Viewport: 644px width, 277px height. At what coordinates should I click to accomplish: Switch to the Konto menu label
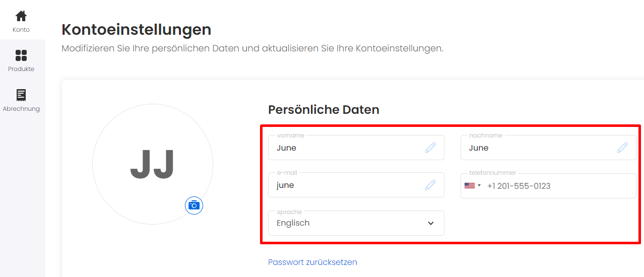21,30
